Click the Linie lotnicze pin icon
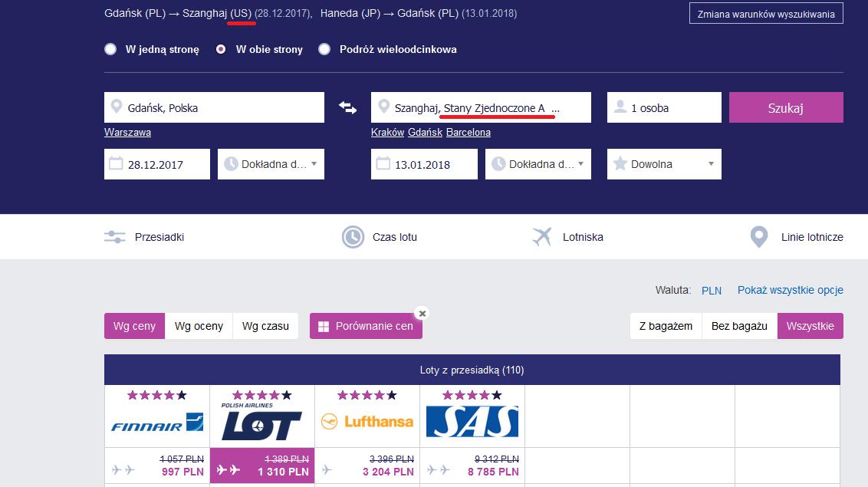 pos(759,237)
